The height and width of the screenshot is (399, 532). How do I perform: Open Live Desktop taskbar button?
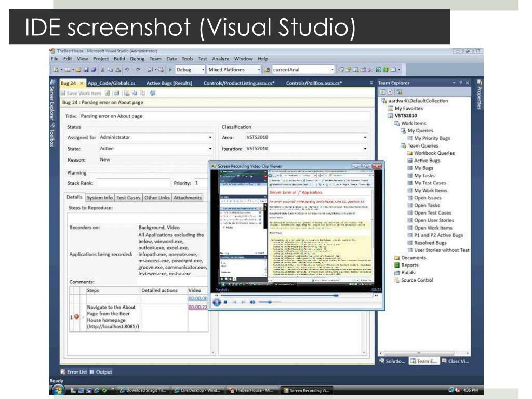coord(197,391)
